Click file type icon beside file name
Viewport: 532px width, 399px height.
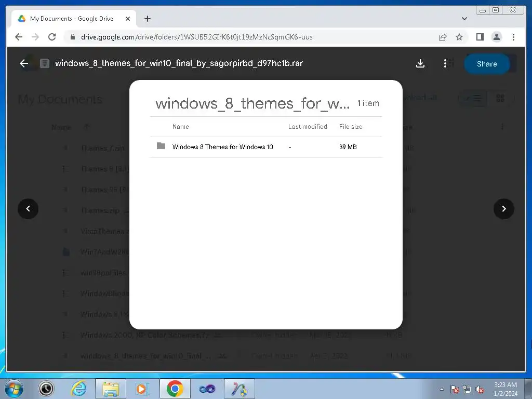(x=45, y=63)
